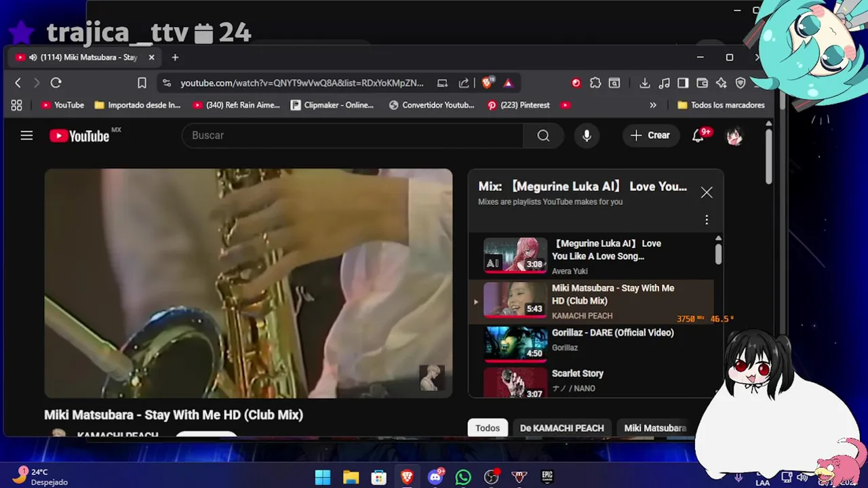Open WhatsApp from the taskbar
The height and width of the screenshot is (488, 868).
463,477
